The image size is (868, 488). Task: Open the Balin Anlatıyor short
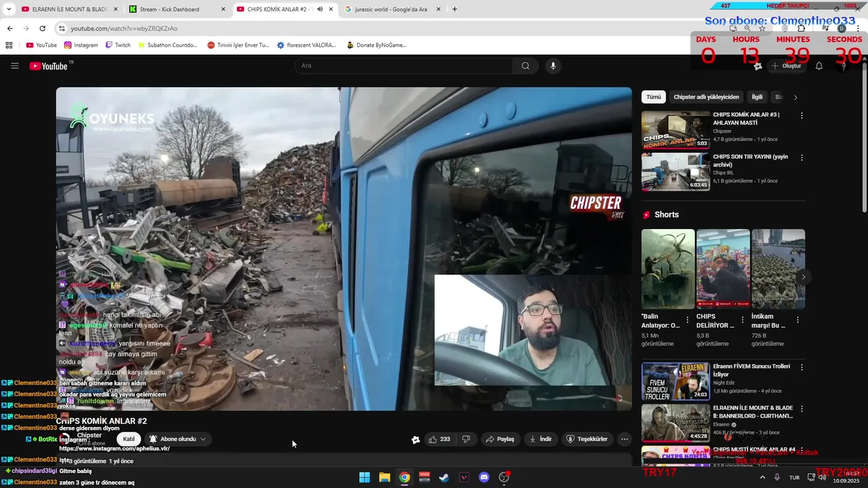668,269
